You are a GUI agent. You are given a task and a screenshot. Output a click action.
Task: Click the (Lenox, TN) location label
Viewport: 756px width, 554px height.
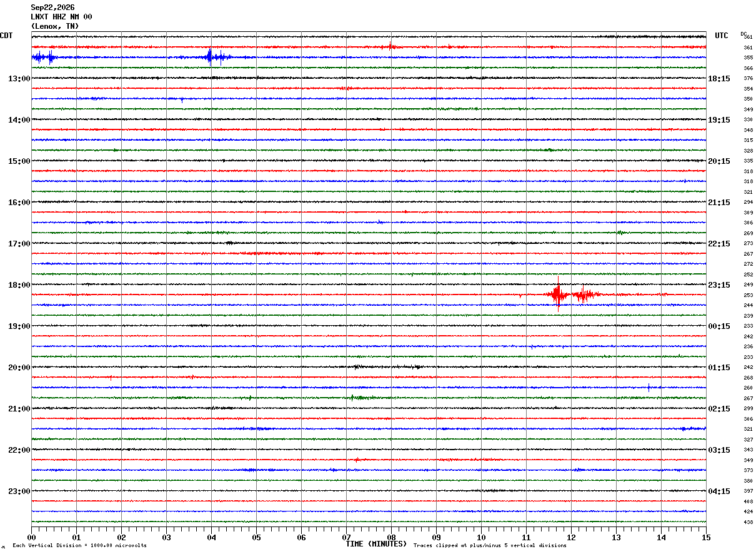[55, 26]
